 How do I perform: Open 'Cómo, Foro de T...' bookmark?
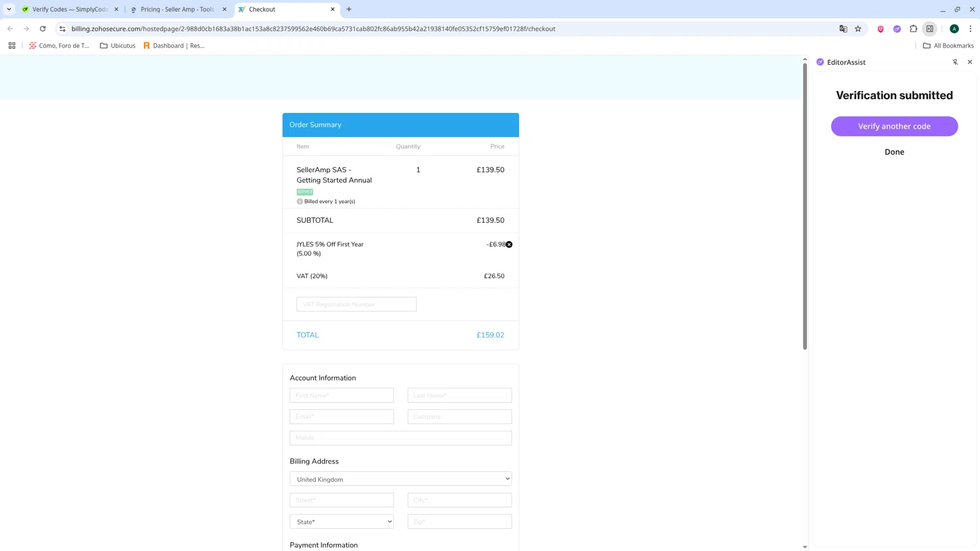click(x=59, y=46)
